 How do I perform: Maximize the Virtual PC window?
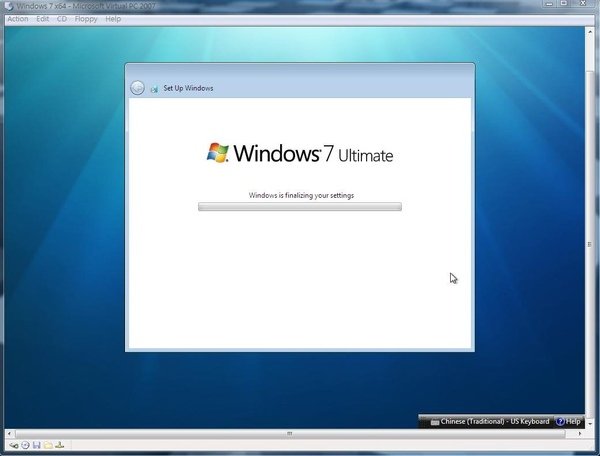click(x=564, y=3)
